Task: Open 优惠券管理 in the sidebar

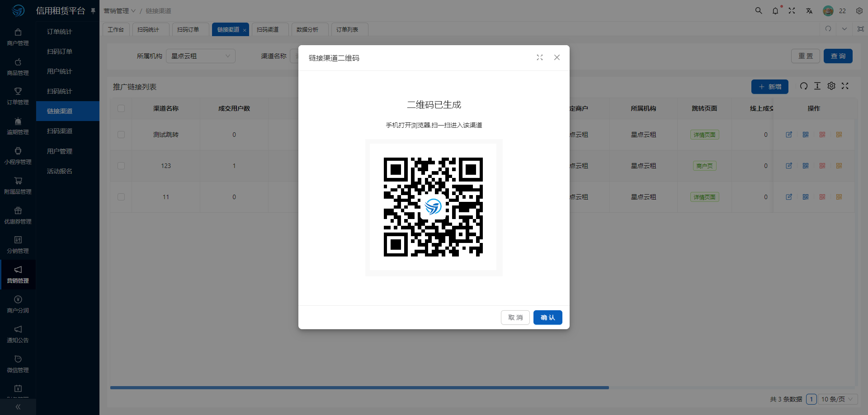Action: [18, 215]
